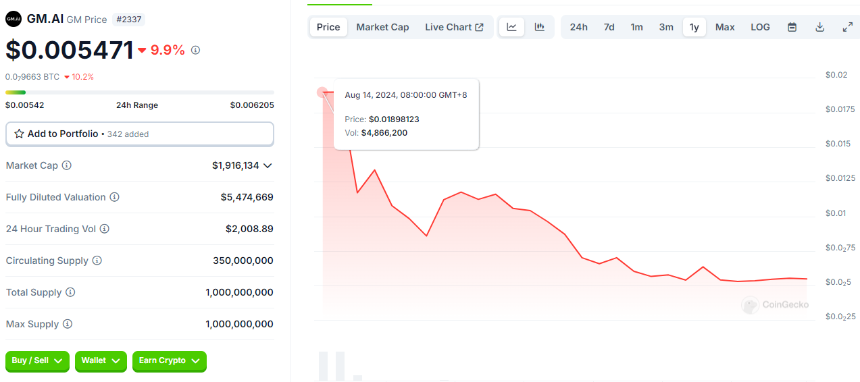Click the $0.0175 y-axis label

(x=839, y=110)
